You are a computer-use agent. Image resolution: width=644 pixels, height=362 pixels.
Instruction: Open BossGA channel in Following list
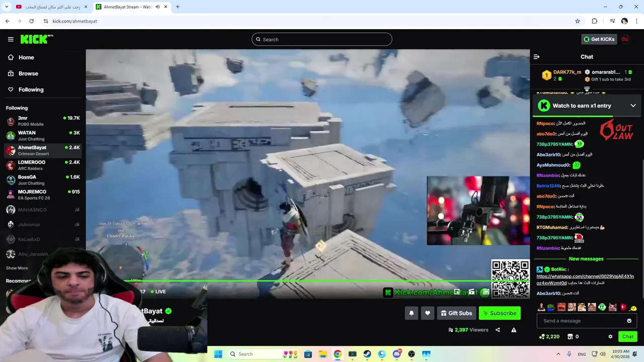43,180
